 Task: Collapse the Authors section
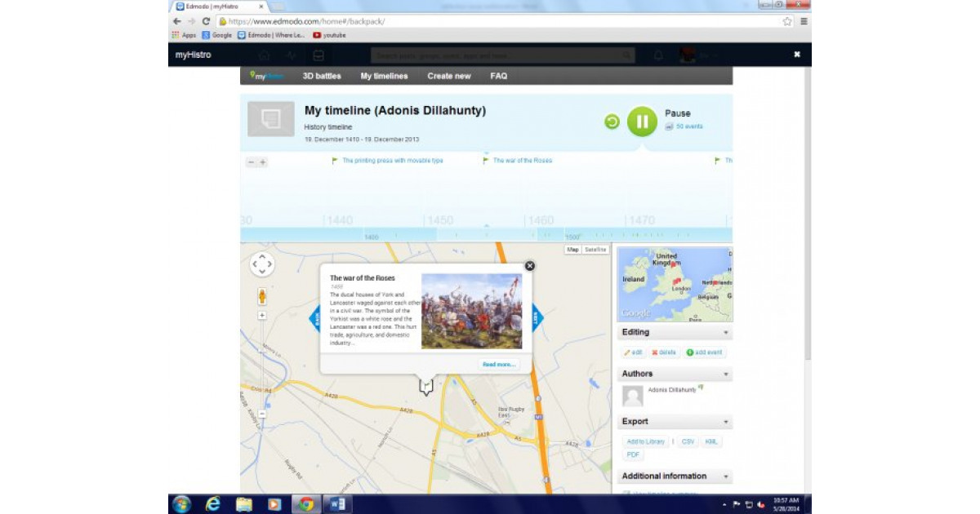pos(725,373)
